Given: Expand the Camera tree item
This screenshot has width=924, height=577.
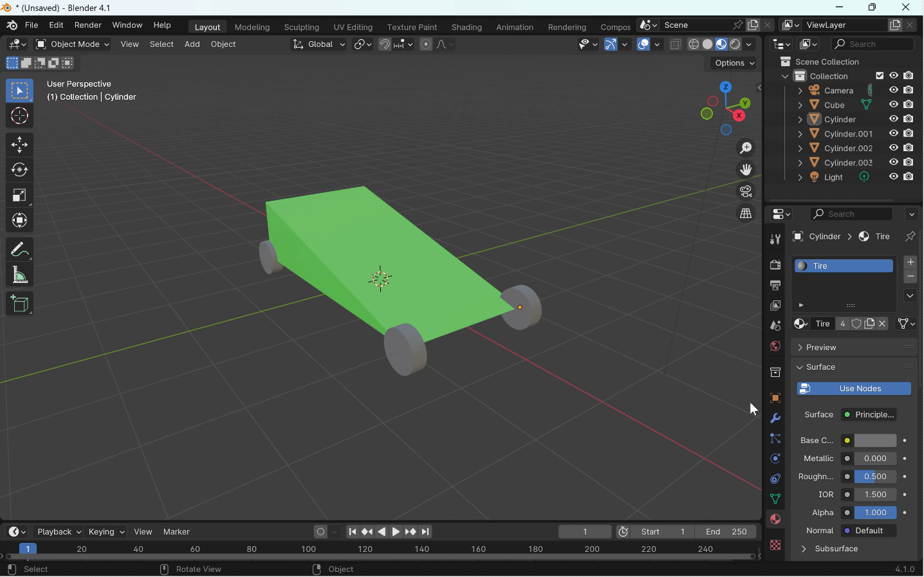Looking at the screenshot, I should click(800, 91).
